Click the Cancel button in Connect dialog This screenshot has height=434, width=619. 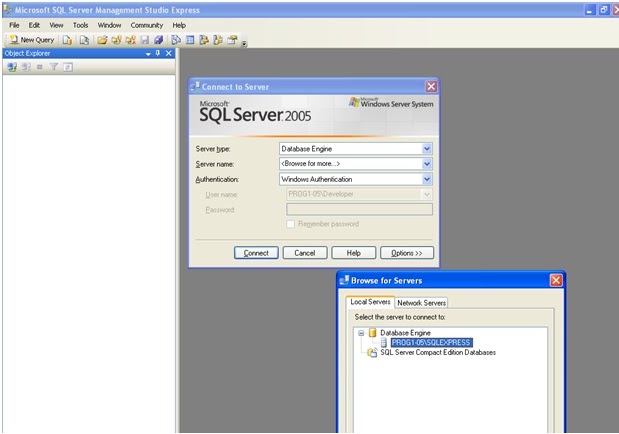[x=305, y=253]
